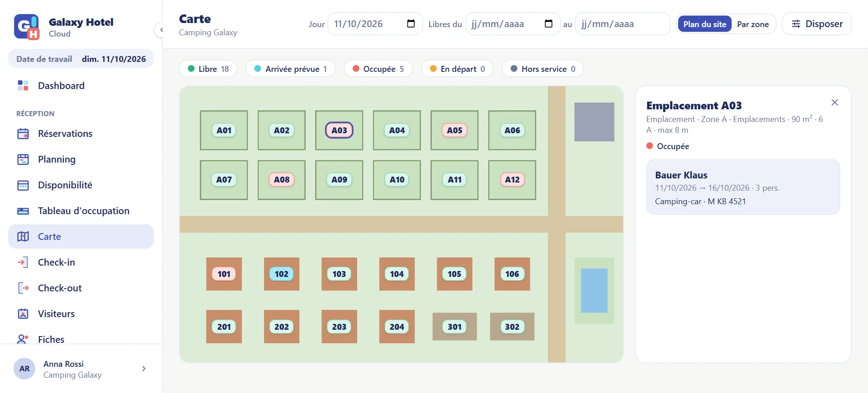Click the Check-in arrow icon
This screenshot has height=393, width=868.
tap(23, 262)
